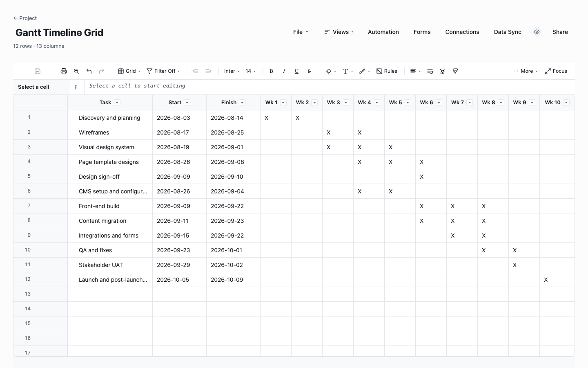
Task: Click the save icon in toolbar
Action: tap(38, 71)
